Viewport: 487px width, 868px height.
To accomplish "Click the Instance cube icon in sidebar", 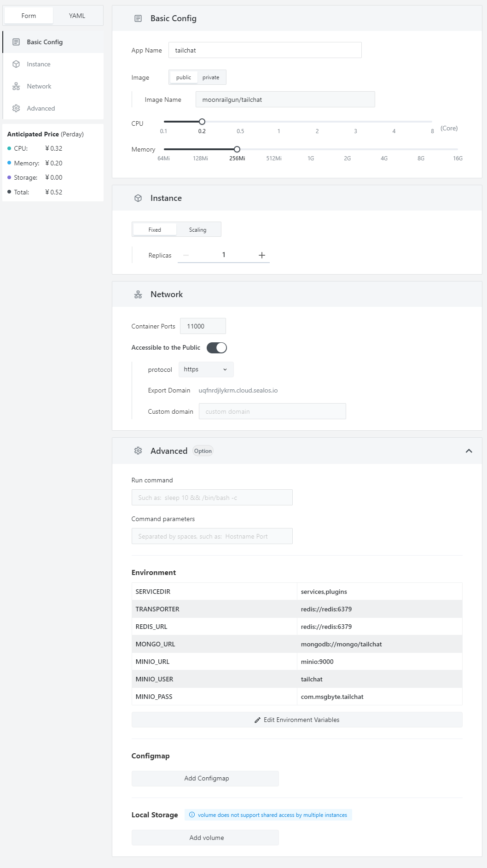I will pos(16,64).
